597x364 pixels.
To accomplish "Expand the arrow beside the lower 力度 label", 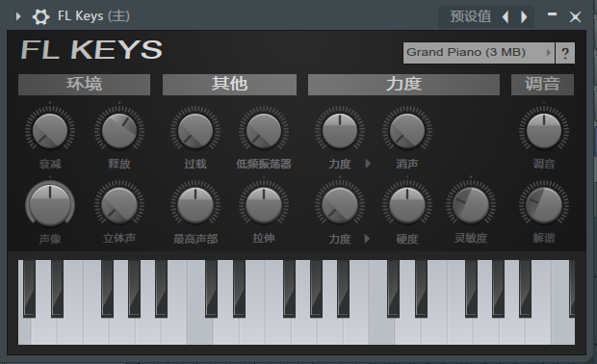I will pos(367,239).
